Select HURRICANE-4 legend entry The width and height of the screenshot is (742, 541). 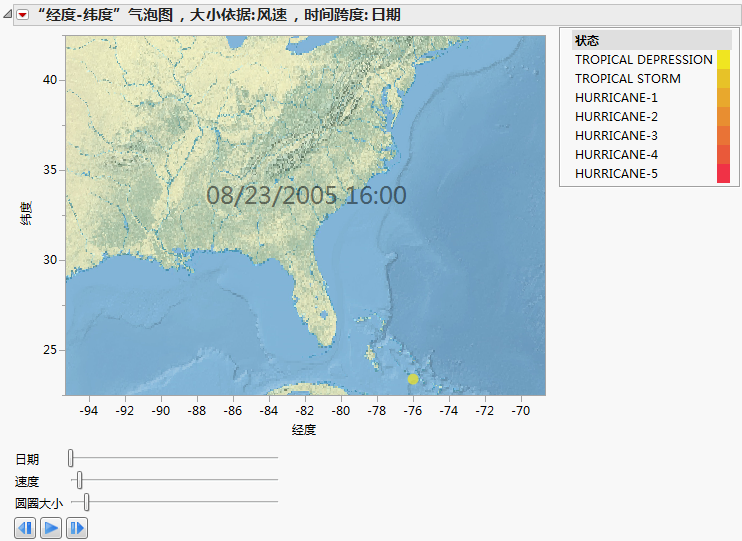[616, 155]
